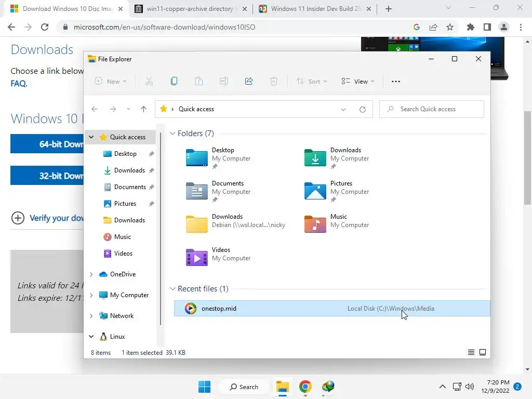Click the taskbar Search box
Viewport: 532px width, 399px height.
click(x=244, y=387)
